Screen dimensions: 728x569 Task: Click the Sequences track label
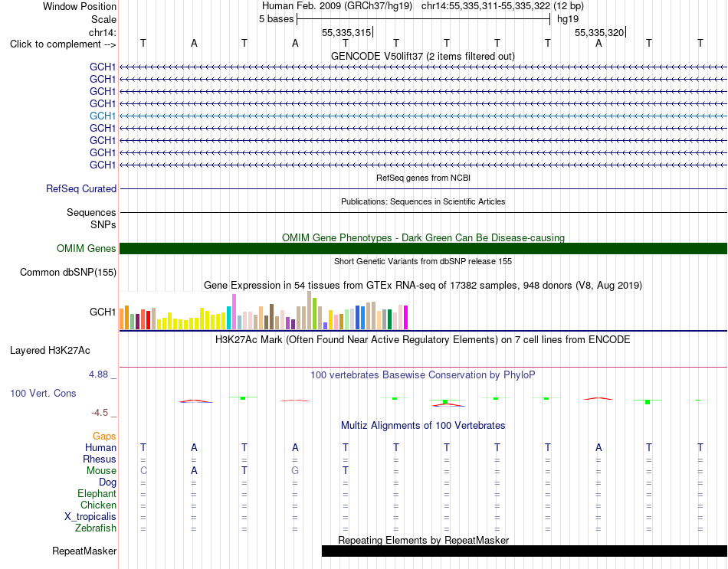coord(91,213)
